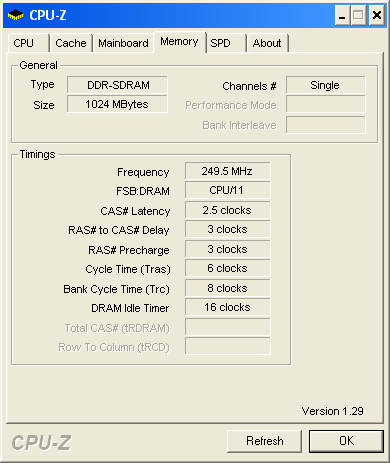This screenshot has width=390, height=463.
Task: Switch to the CPU tab
Action: tap(28, 43)
